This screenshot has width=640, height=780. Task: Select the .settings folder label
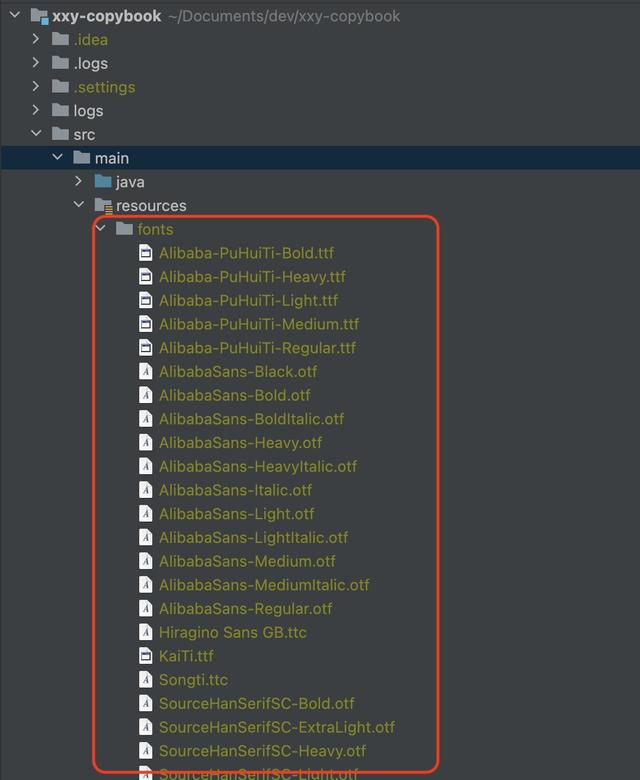coord(104,88)
